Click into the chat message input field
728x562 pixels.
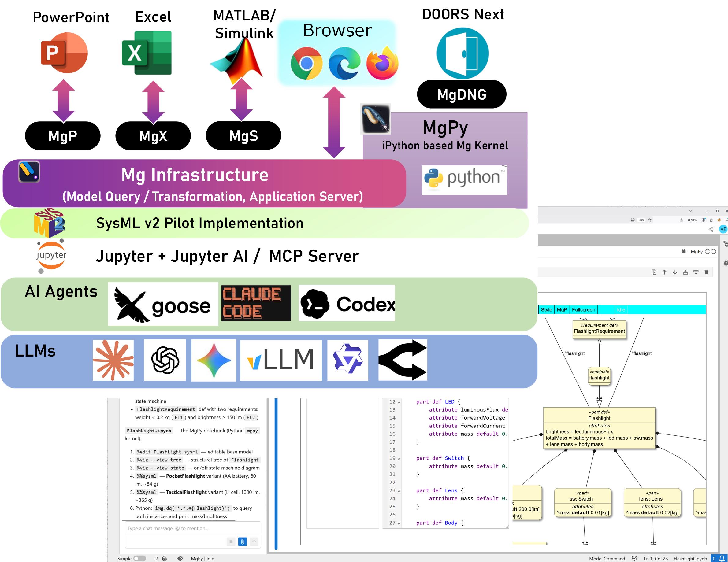point(193,528)
